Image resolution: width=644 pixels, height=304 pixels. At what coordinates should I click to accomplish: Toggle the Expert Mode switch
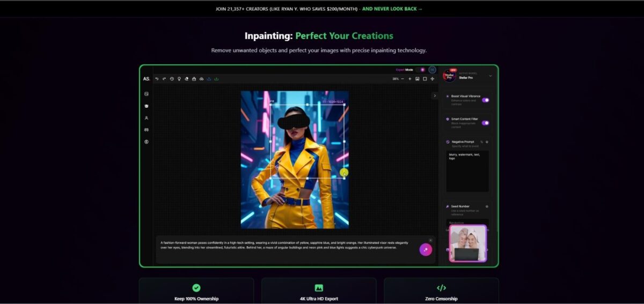coord(421,70)
